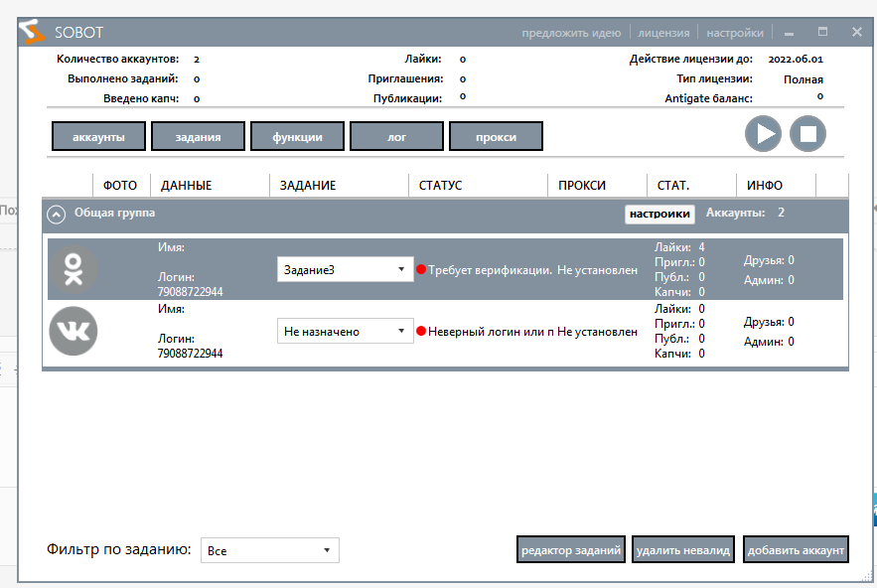Open Фильтр по заданию dropdown
The image size is (877, 588).
tap(269, 550)
